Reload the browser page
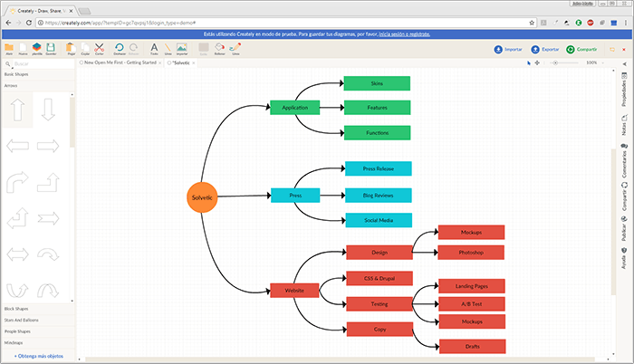Viewport: 634px width, 364px height. click(29, 23)
